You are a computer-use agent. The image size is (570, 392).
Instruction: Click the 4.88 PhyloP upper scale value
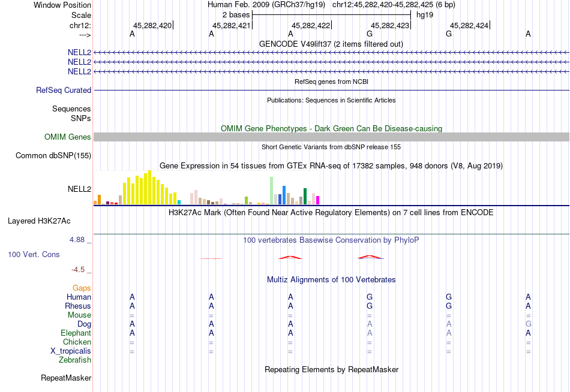[77, 240]
